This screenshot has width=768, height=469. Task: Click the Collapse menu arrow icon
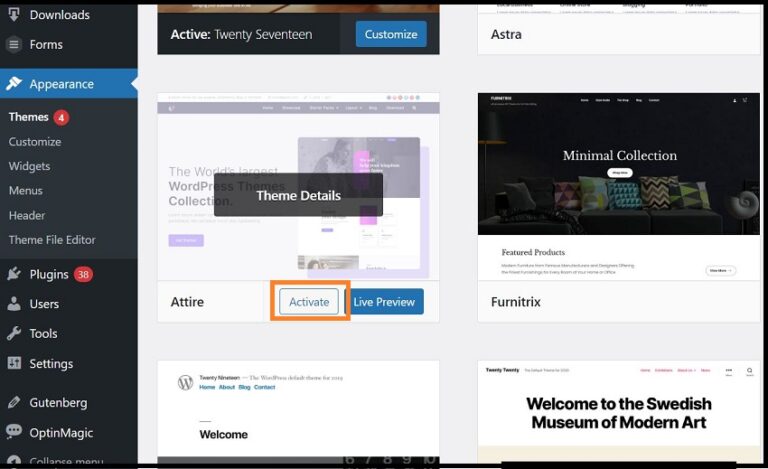tap(14, 461)
